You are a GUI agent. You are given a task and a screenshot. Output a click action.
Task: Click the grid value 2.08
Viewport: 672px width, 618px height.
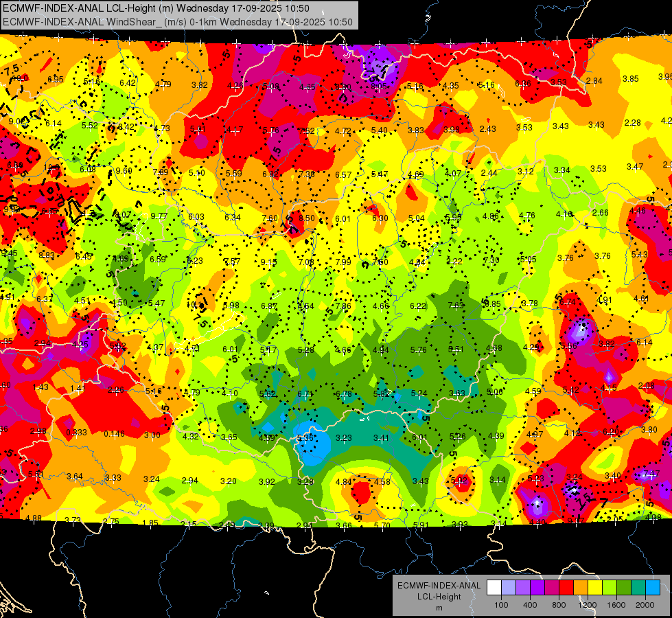(x=647, y=385)
